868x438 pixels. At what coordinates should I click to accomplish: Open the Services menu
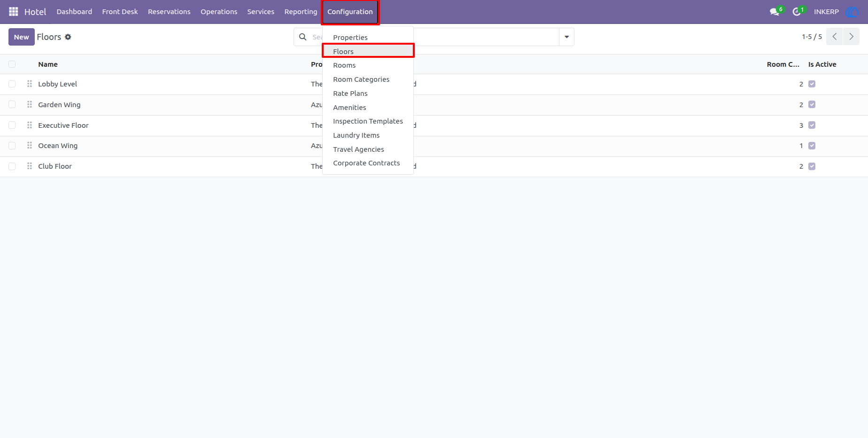261,12
